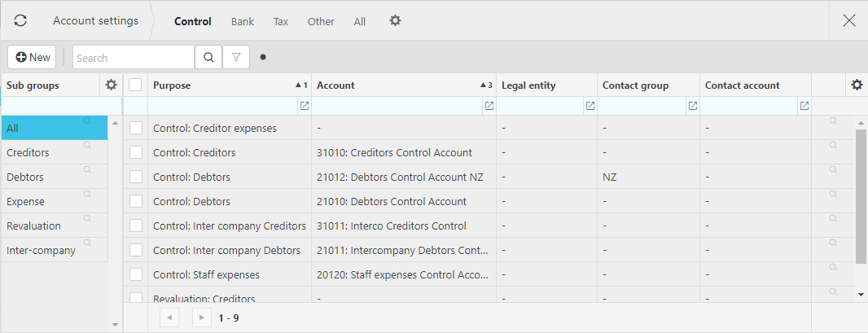Click row magnifier for Debtors Control Account NZ

tap(832, 169)
